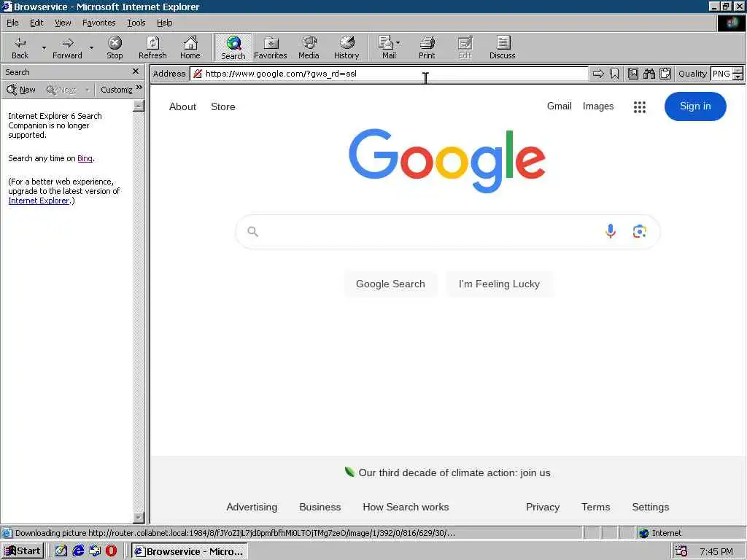Click the bookmark ribbon icon beside address bar
This screenshot has width=747, height=560.
click(614, 74)
